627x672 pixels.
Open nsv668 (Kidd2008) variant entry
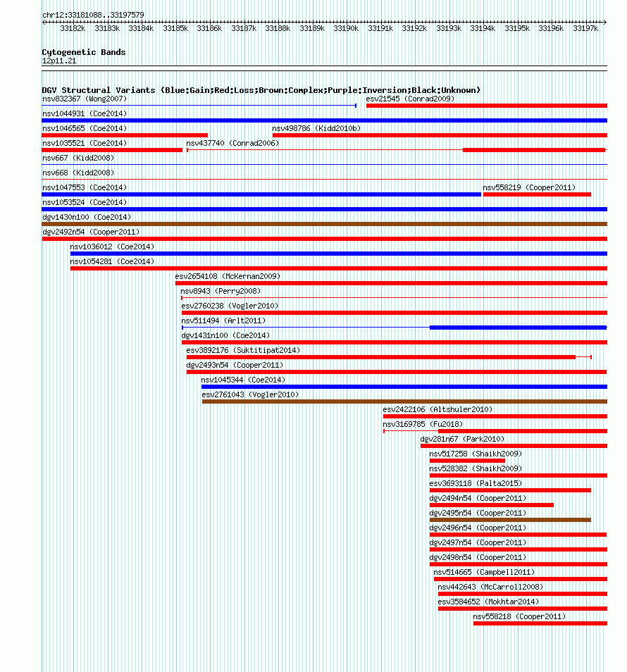(78, 173)
